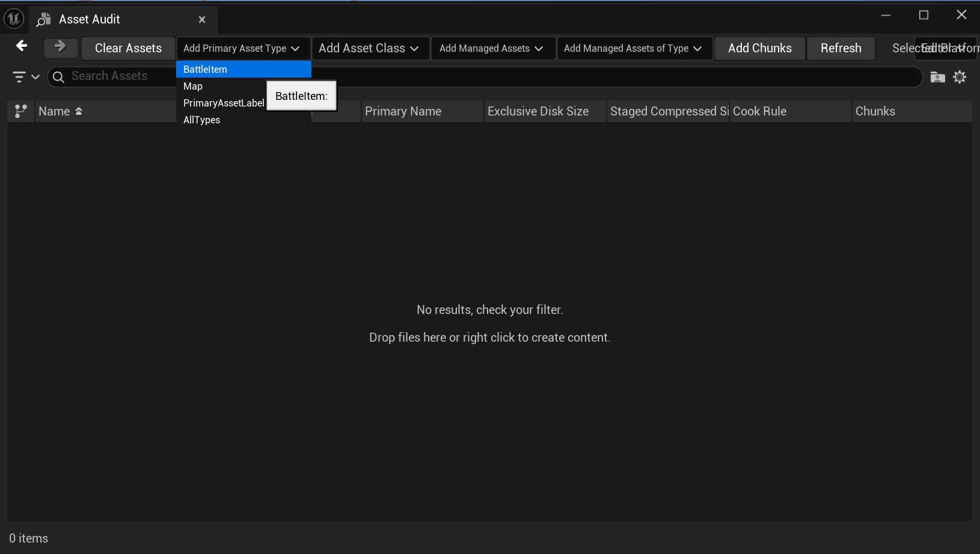Go back using the left arrow
This screenshot has height=554, width=980.
click(22, 46)
